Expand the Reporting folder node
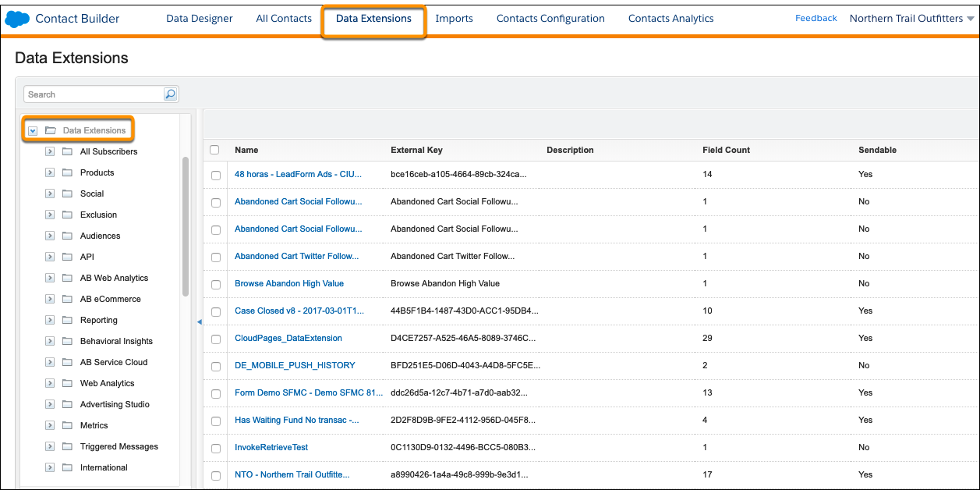The width and height of the screenshot is (980, 490). (50, 320)
